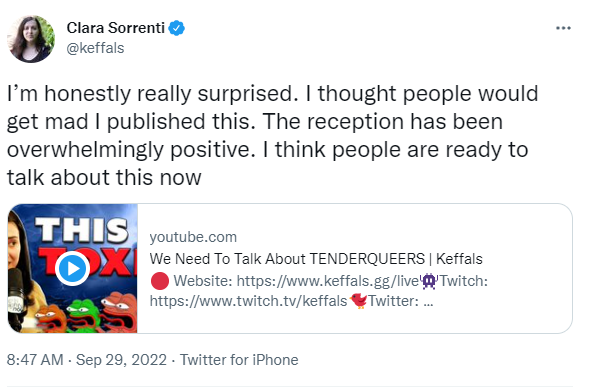Click the THIS text in video thumbnail
The image size is (589, 392).
[x=81, y=229]
